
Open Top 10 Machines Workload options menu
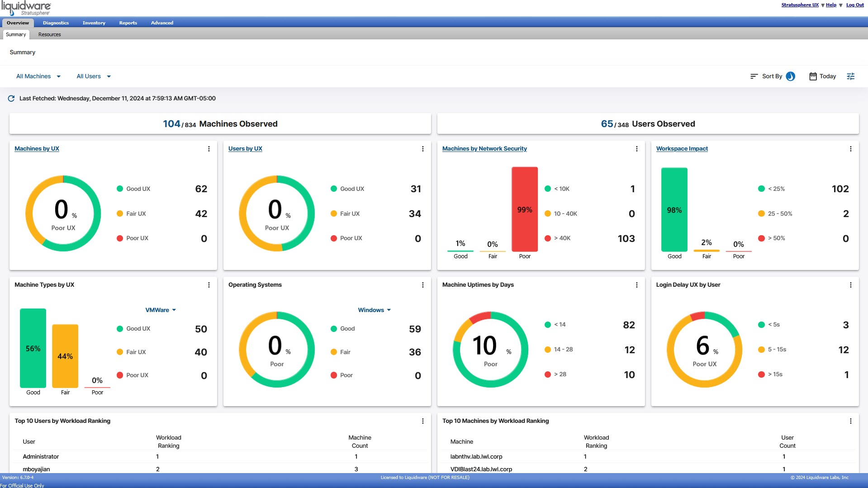pos(850,421)
